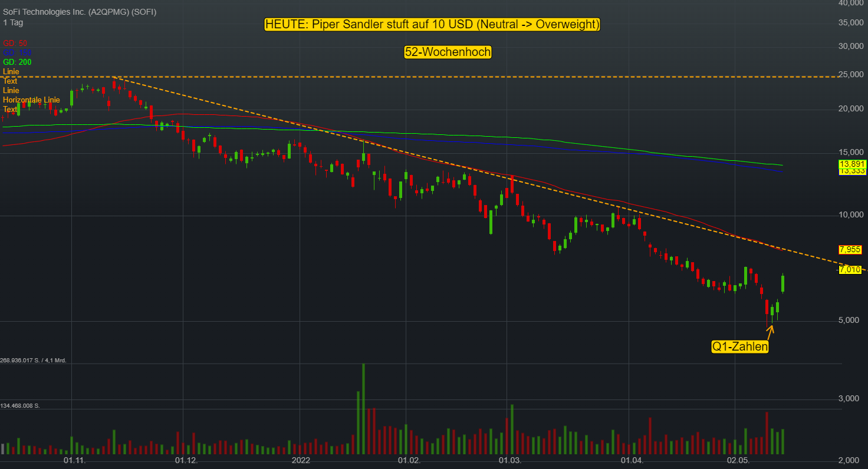Click the tallest green volume bar
The height and width of the screenshot is (469, 868).
(363, 409)
